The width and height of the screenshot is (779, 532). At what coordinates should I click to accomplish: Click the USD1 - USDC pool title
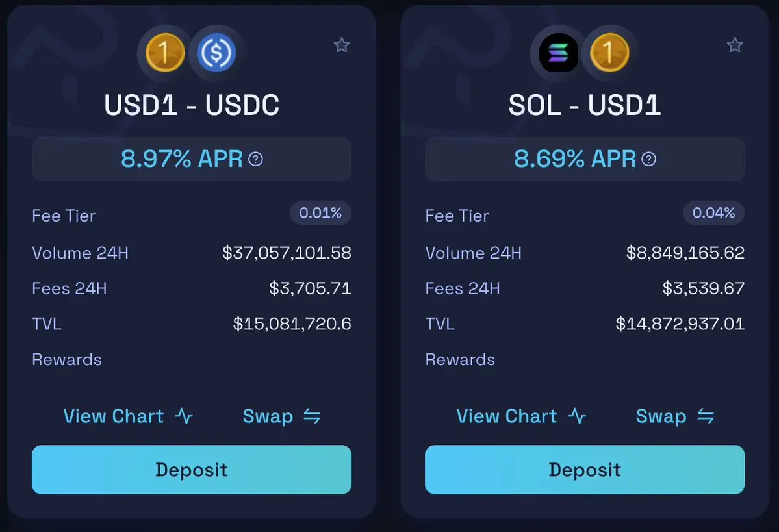(192, 105)
